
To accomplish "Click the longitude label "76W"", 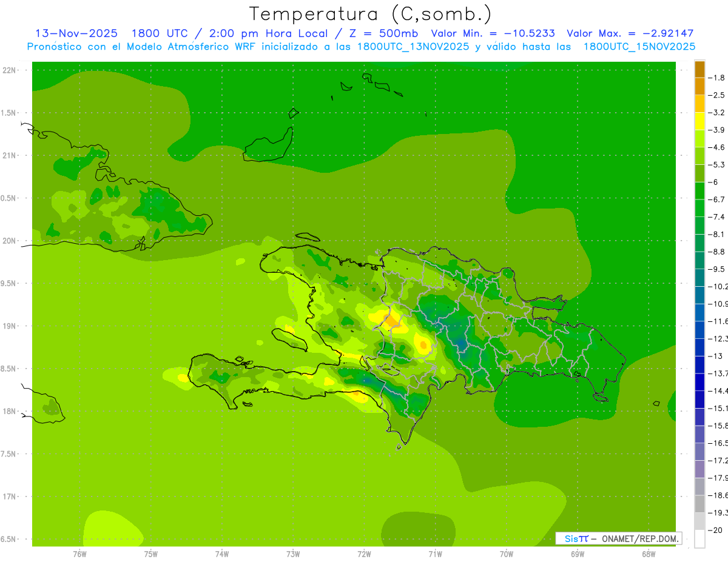I will (x=79, y=554).
